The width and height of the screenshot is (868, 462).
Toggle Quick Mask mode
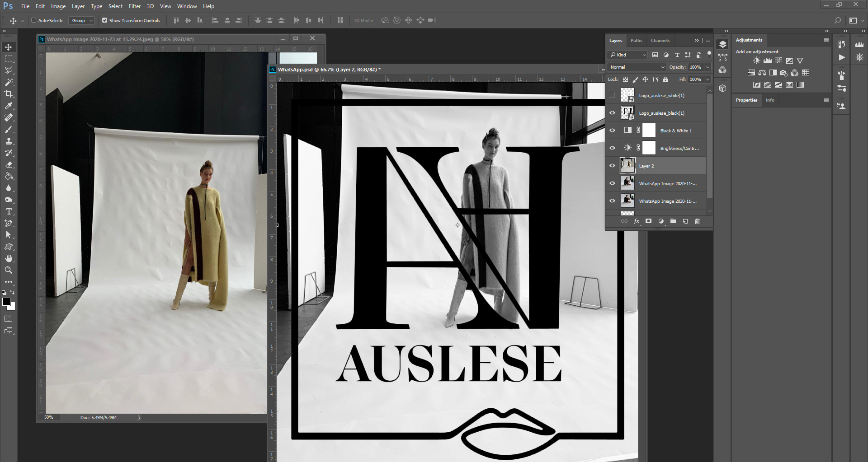9,319
